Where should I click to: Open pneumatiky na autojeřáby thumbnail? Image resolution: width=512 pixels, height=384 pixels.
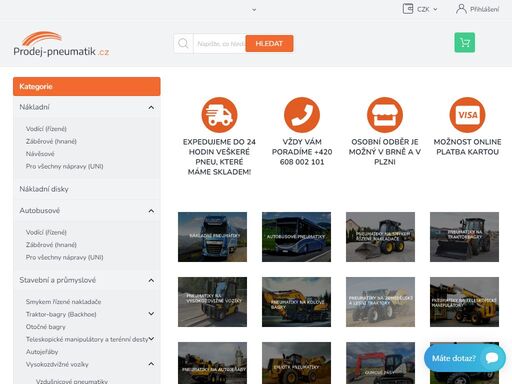(x=212, y=363)
